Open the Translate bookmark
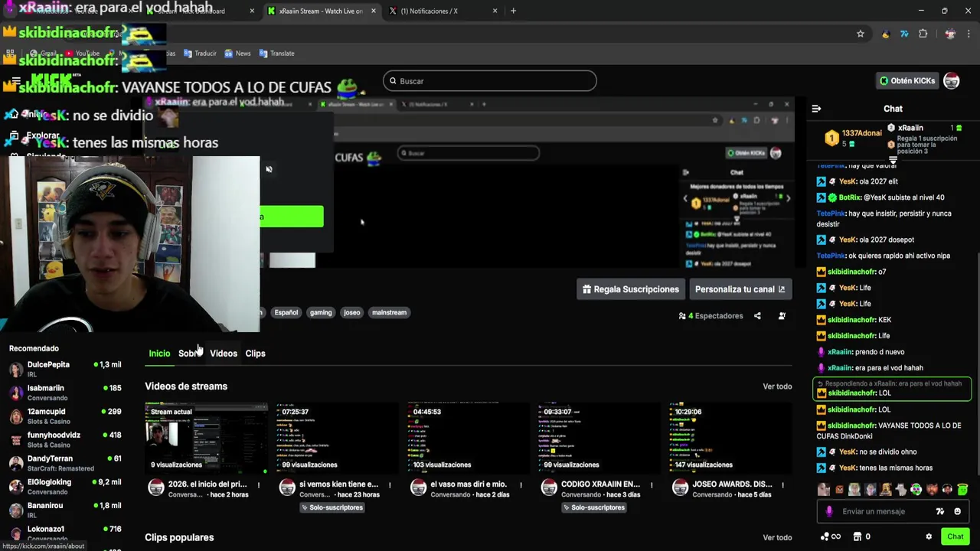Image resolution: width=980 pixels, height=551 pixels. 276,54
